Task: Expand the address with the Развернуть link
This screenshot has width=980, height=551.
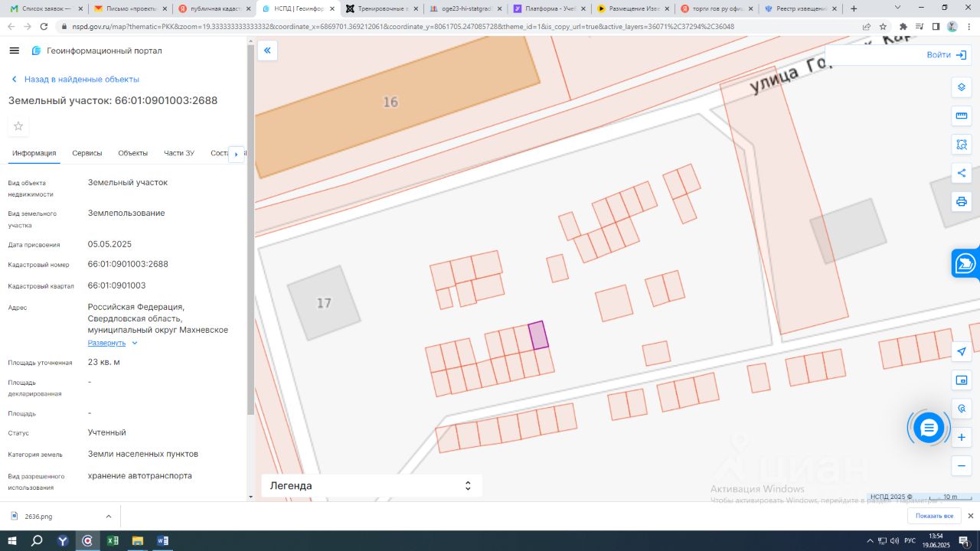Action: tap(113, 343)
